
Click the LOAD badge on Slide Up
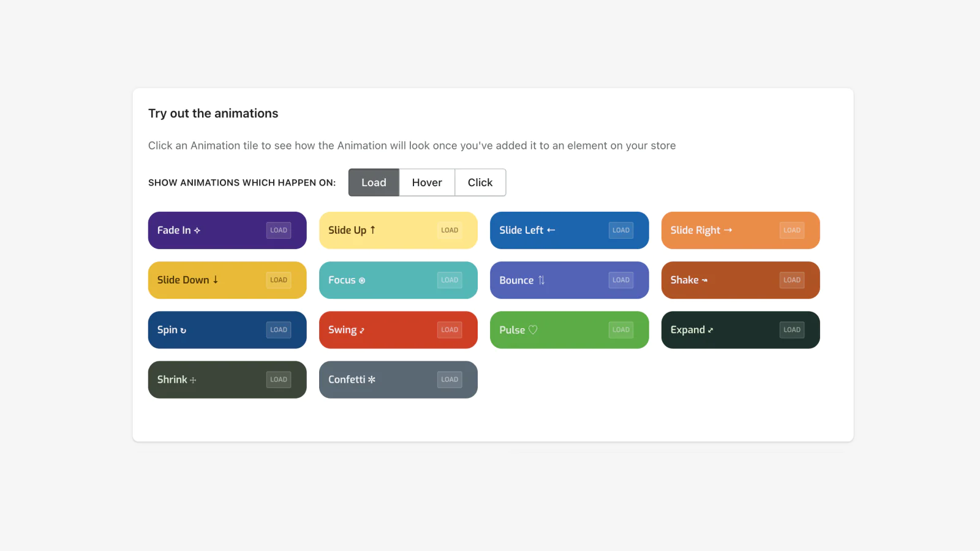point(450,230)
